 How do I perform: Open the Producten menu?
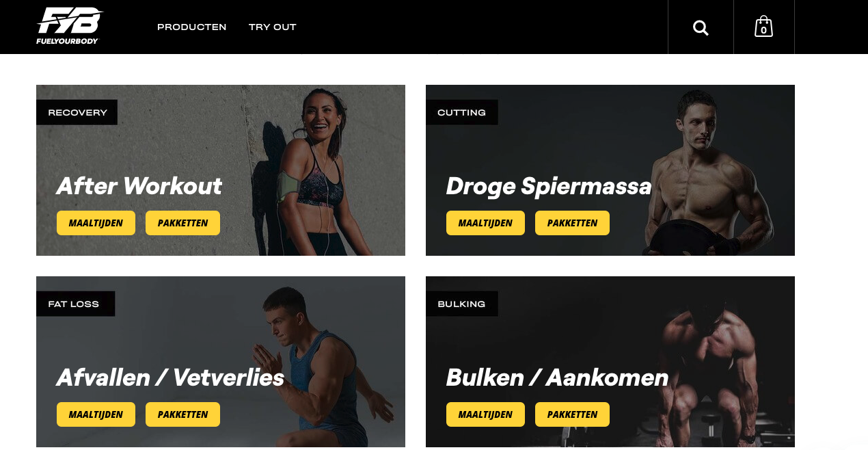(192, 27)
